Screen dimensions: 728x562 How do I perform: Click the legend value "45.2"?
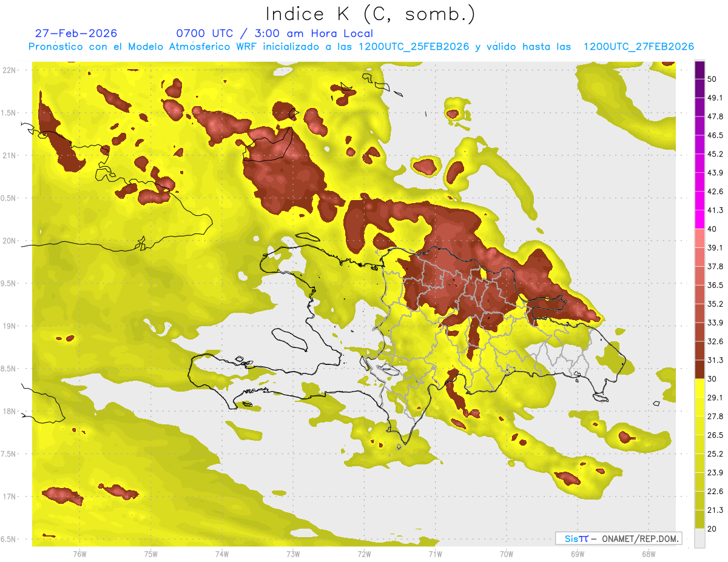[715, 155]
